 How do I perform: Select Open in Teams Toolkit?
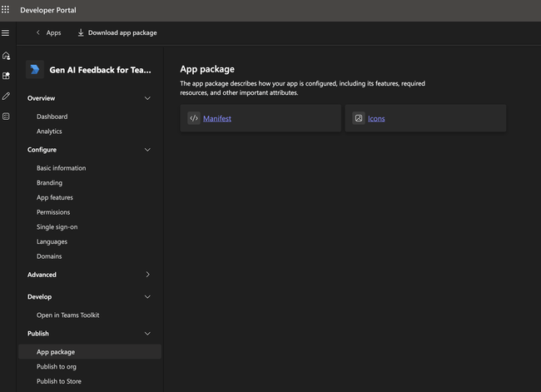[68, 315]
